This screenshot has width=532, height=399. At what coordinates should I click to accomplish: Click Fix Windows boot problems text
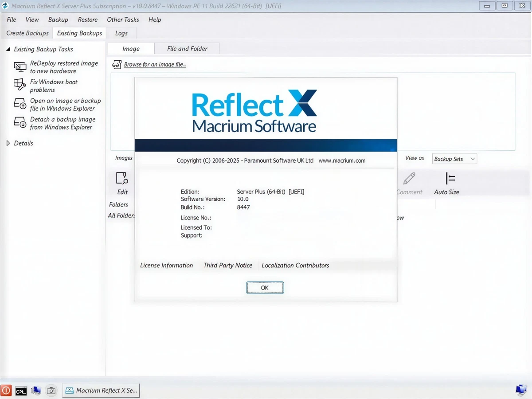coord(54,86)
